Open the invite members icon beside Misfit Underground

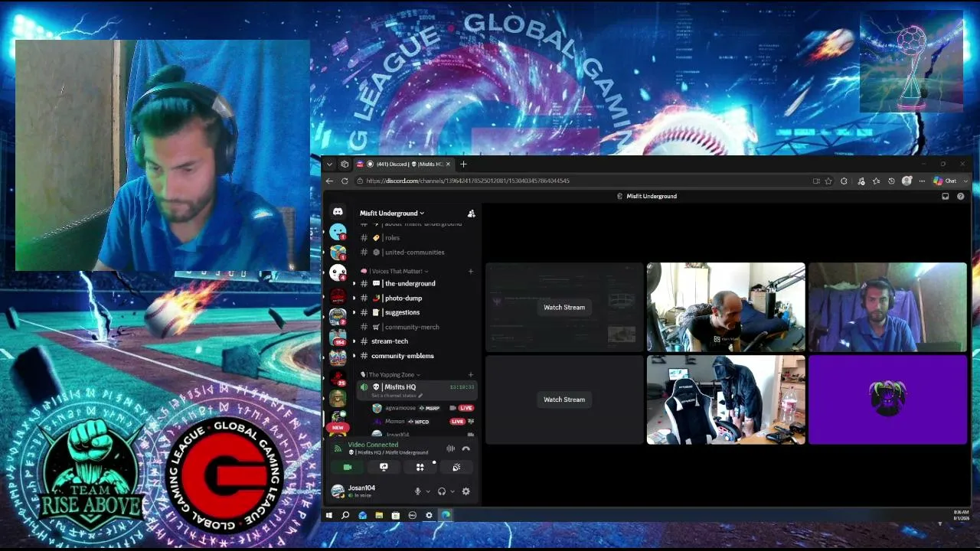click(471, 214)
